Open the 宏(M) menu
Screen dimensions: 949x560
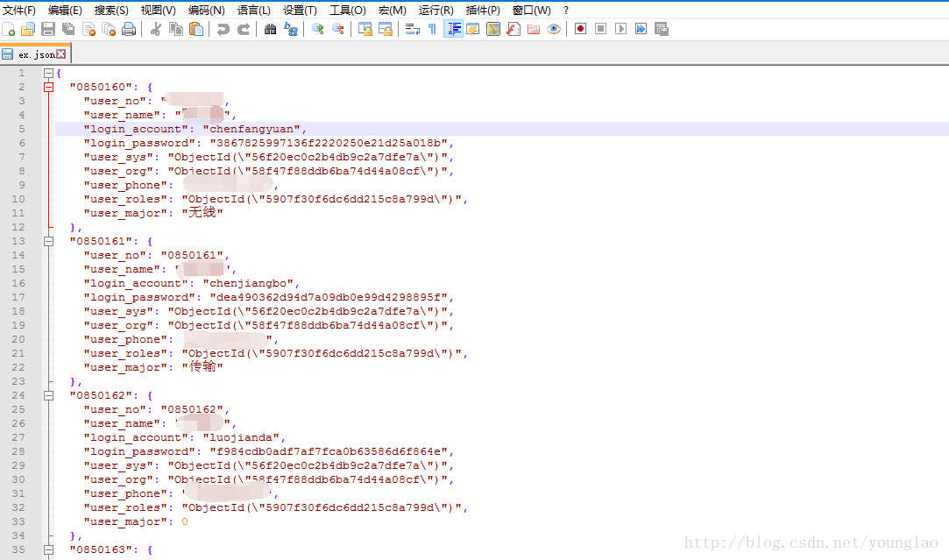[x=393, y=11]
